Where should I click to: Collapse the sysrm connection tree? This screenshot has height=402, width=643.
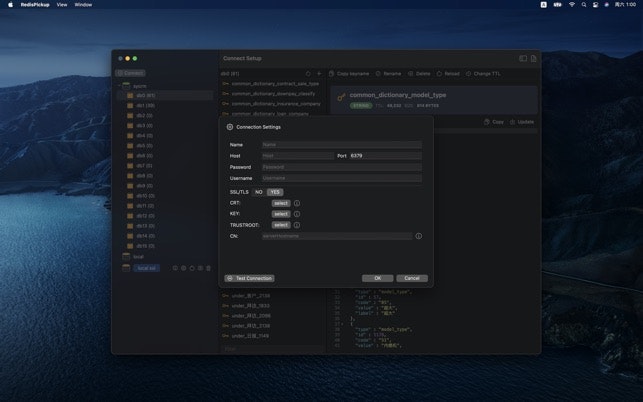click(120, 86)
